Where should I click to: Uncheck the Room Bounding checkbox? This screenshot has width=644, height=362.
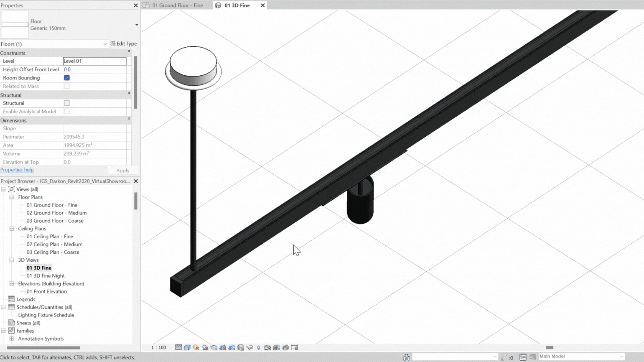click(67, 78)
